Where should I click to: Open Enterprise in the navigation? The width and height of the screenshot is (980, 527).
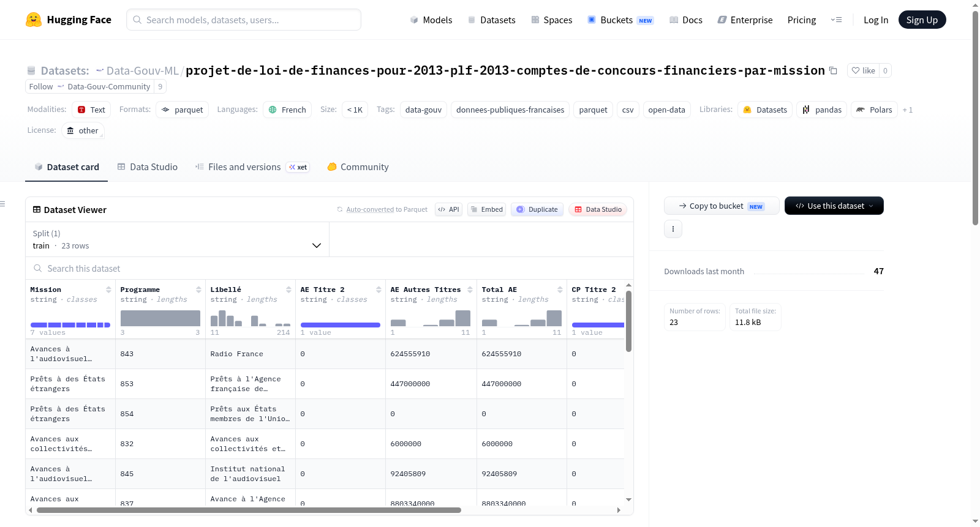tap(745, 20)
